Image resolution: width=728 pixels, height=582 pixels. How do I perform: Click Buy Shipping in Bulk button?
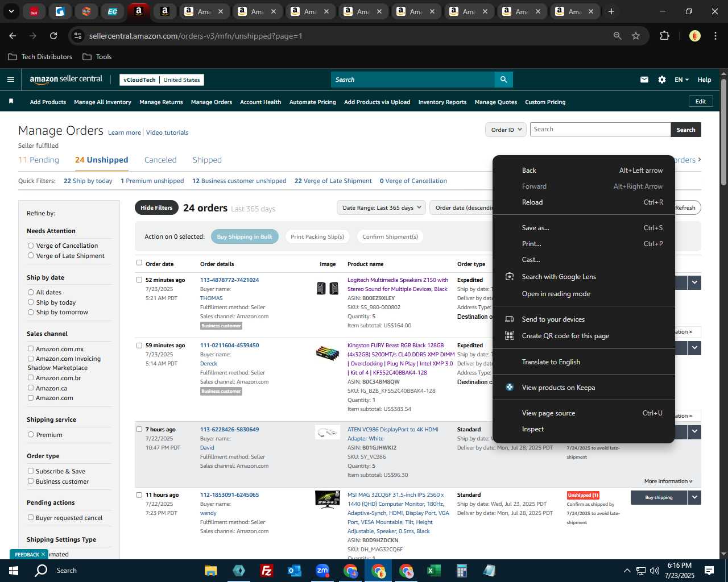click(245, 237)
